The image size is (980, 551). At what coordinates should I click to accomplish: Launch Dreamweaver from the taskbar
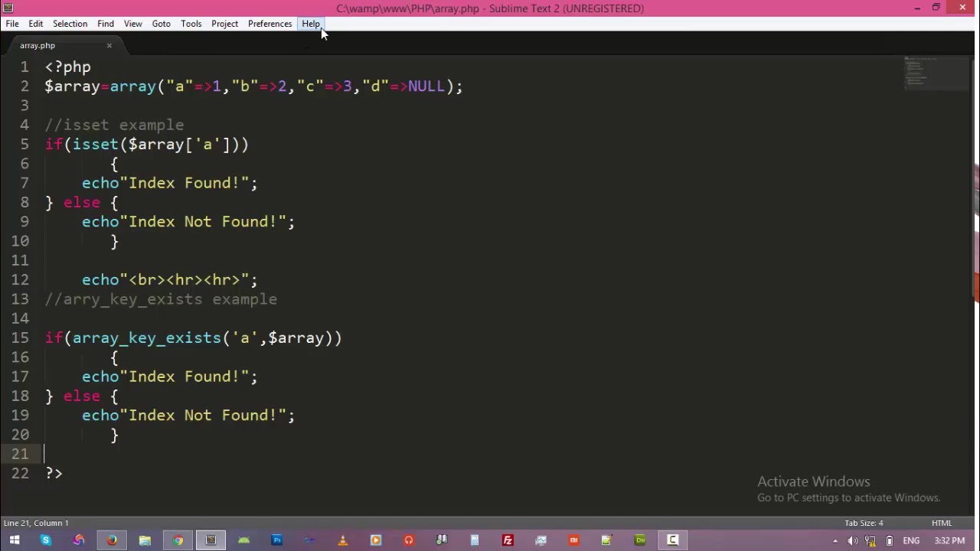point(639,540)
